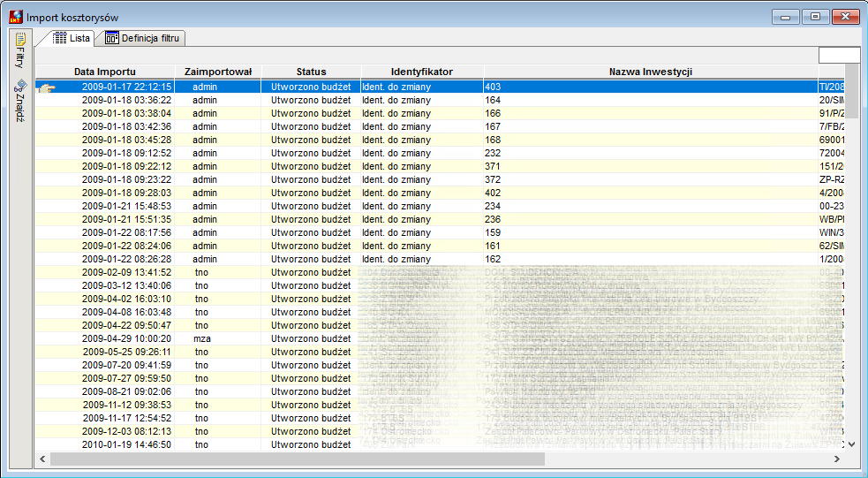Click the search input field above table
868x478 pixels.
[x=839, y=56]
